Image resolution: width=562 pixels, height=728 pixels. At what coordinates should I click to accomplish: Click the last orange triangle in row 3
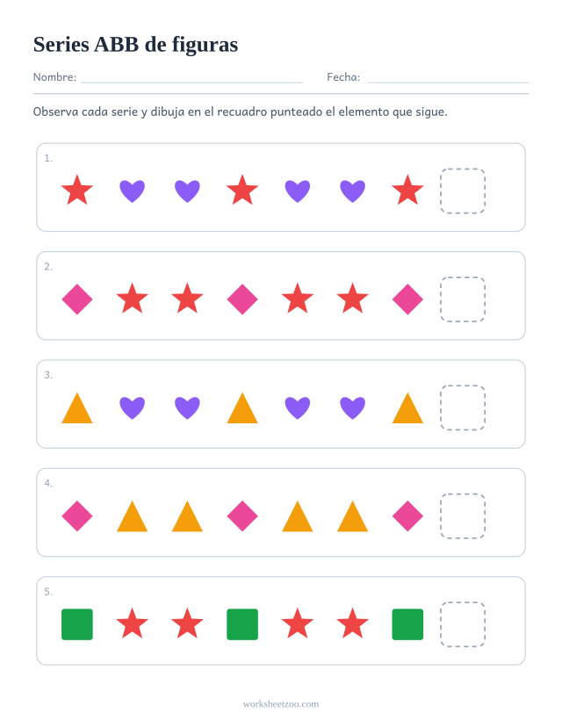(407, 408)
